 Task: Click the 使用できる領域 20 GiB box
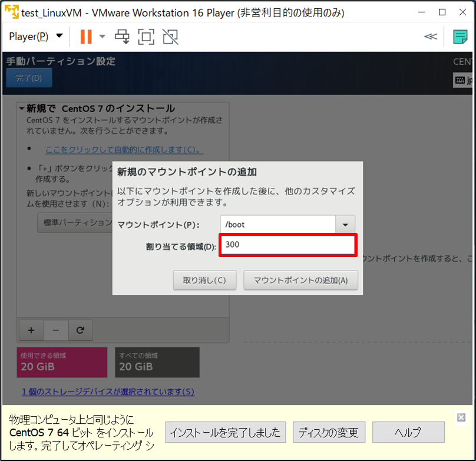coord(62,363)
